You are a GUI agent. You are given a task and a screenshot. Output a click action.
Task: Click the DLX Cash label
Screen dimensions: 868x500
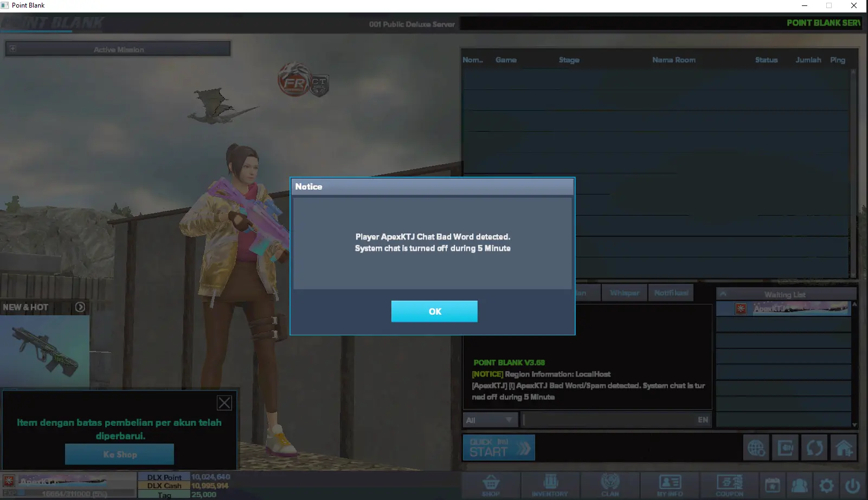point(164,486)
